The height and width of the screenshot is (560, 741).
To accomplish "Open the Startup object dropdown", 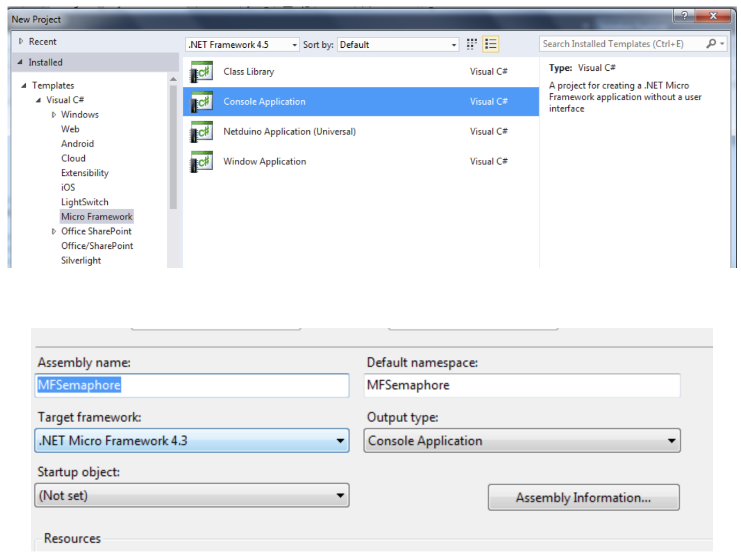I will click(x=192, y=495).
